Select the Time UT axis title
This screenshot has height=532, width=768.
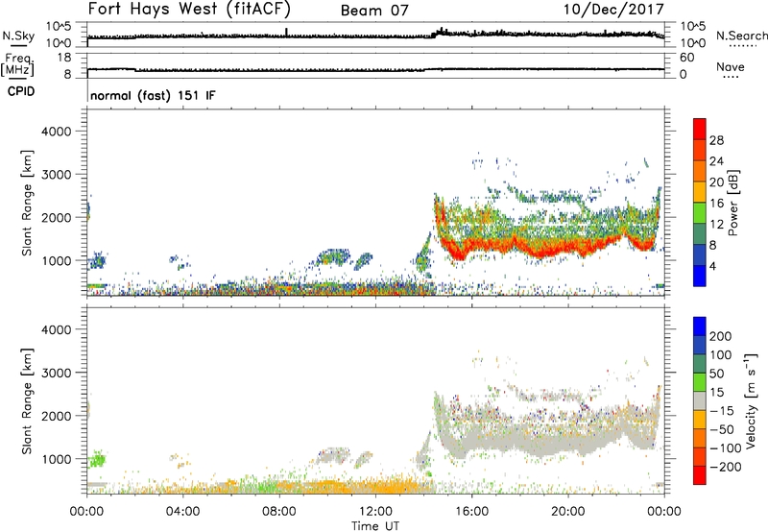(375, 526)
